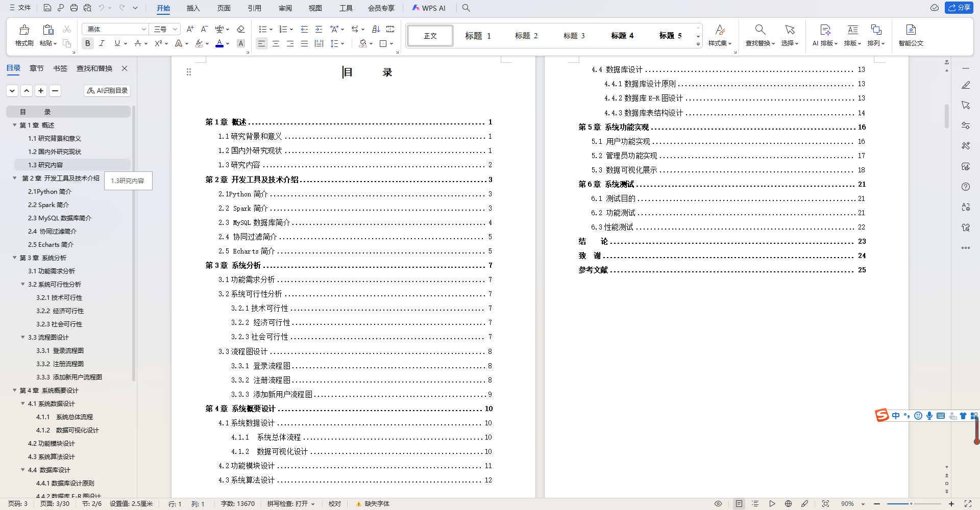Toggle Bold formatting
The image size is (980, 510).
coord(88,43)
